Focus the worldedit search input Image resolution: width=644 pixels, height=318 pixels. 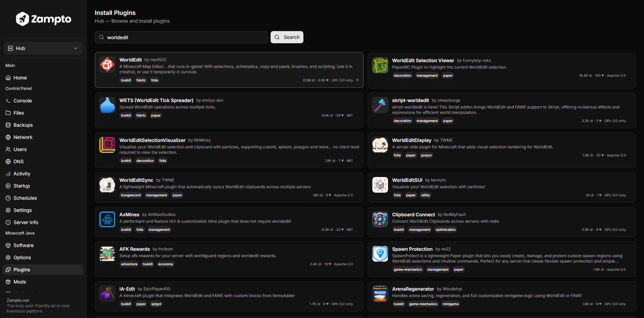pos(181,37)
